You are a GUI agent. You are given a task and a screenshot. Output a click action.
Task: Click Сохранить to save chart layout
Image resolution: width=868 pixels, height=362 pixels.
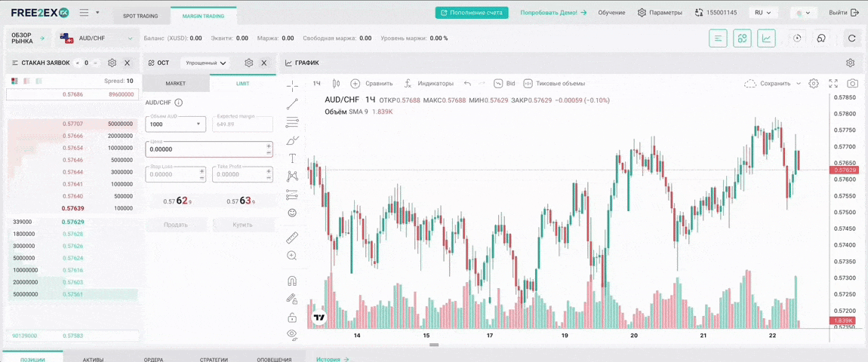768,84
